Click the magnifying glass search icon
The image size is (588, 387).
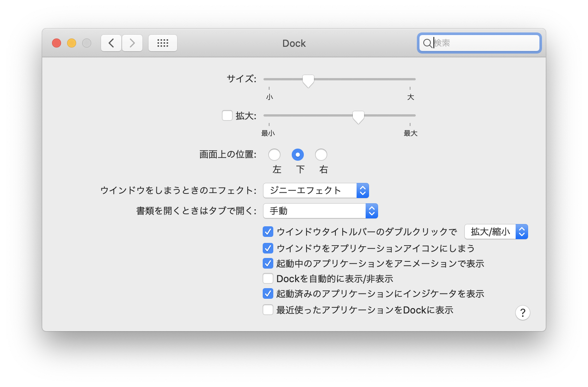tap(427, 43)
